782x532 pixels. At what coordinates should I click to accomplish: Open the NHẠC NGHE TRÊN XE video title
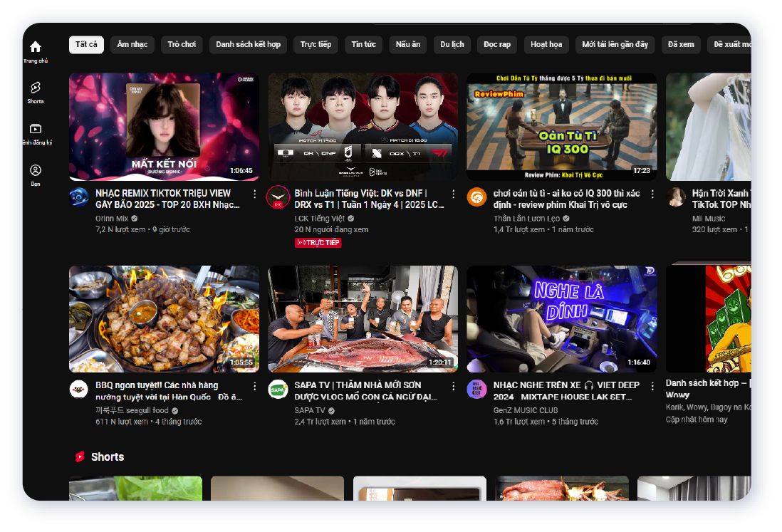pyautogui.click(x=566, y=391)
